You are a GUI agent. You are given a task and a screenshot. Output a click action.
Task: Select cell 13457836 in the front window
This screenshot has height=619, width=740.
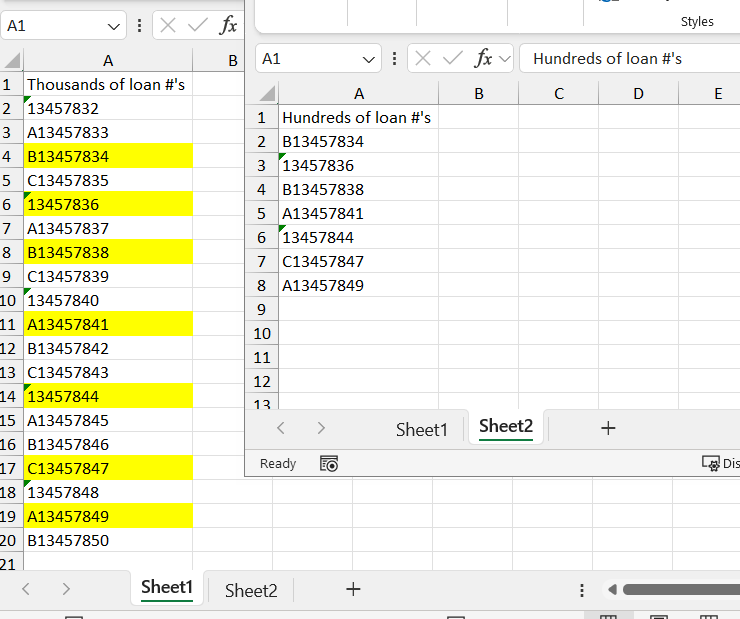click(x=359, y=165)
